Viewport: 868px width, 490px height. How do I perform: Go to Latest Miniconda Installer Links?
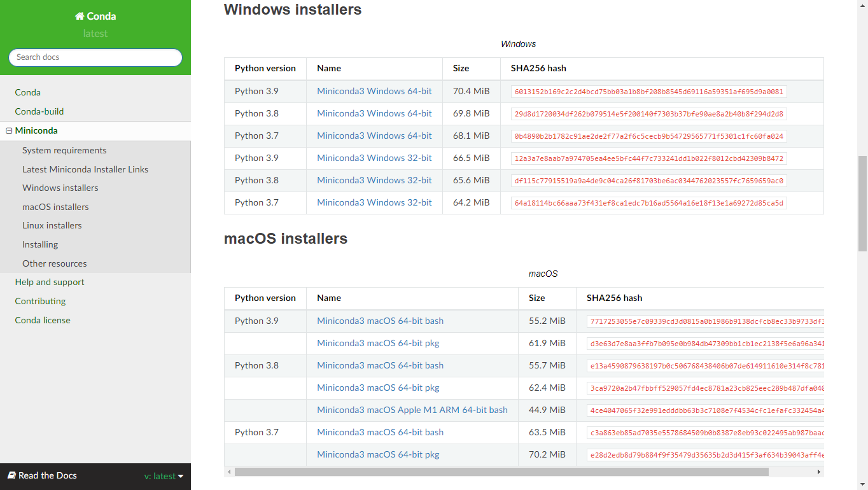[x=85, y=169]
